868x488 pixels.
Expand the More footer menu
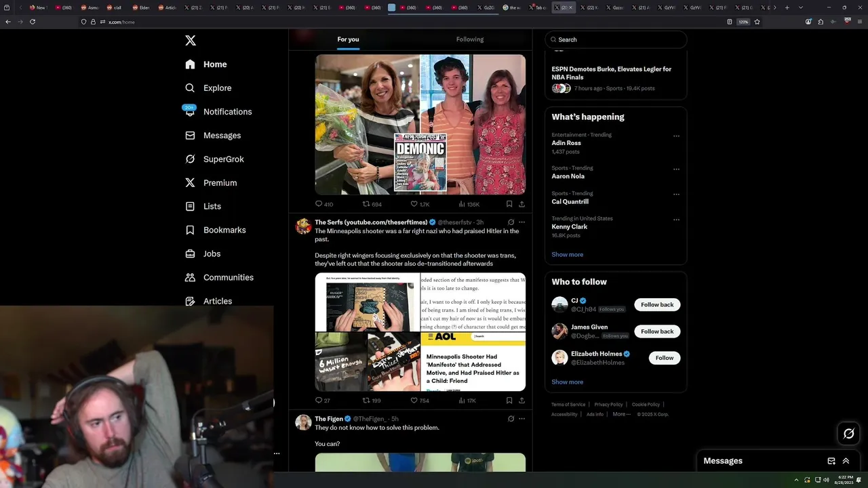click(x=621, y=414)
